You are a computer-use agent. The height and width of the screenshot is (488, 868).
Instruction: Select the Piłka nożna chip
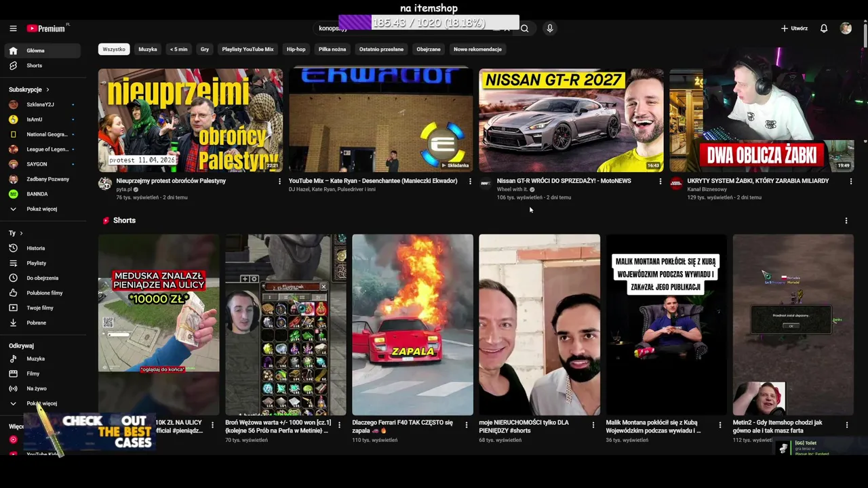click(332, 49)
